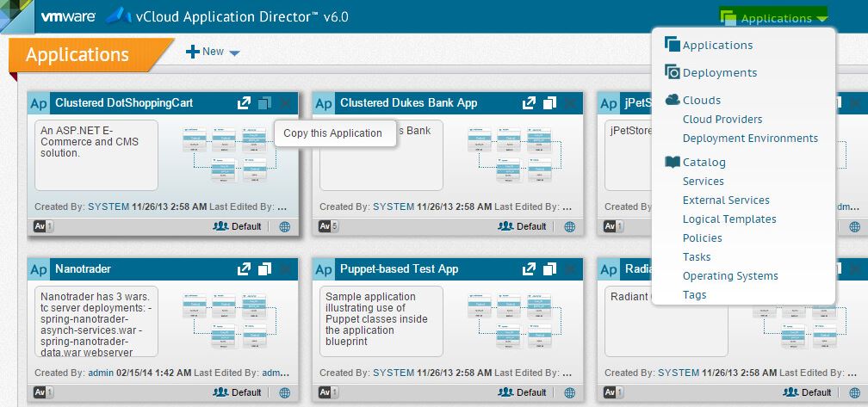Image resolution: width=868 pixels, height=407 pixels.
Task: Click Ap icon on Nanotrader card
Action: click(39, 269)
